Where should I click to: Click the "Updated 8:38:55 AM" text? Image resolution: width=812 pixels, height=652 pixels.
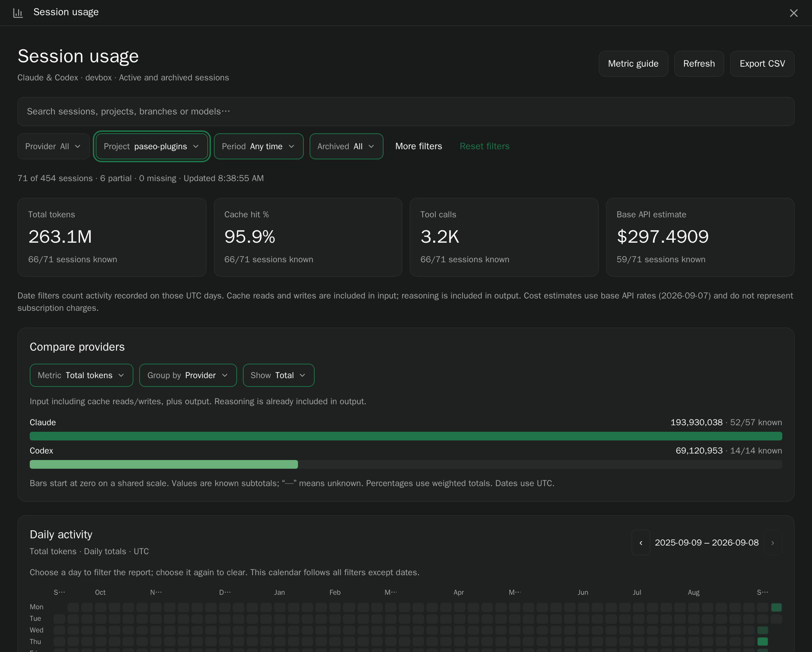pos(224,179)
